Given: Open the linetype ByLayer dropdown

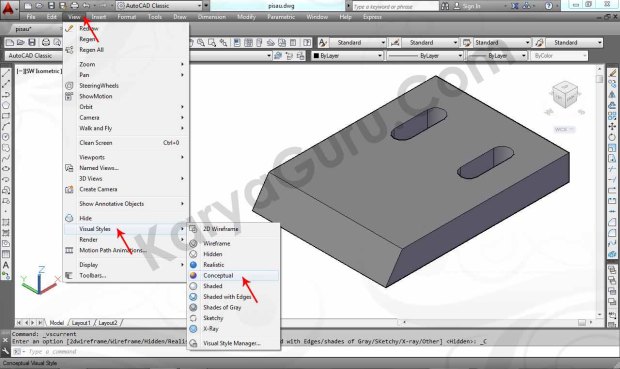Looking at the screenshot, I should pos(425,56).
